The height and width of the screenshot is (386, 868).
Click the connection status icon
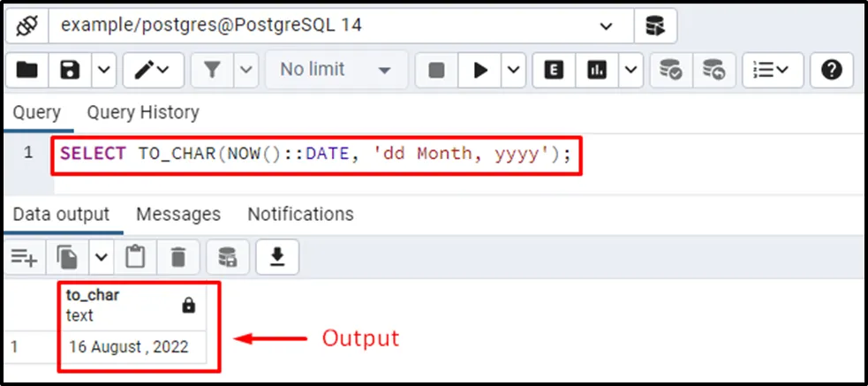point(26,26)
